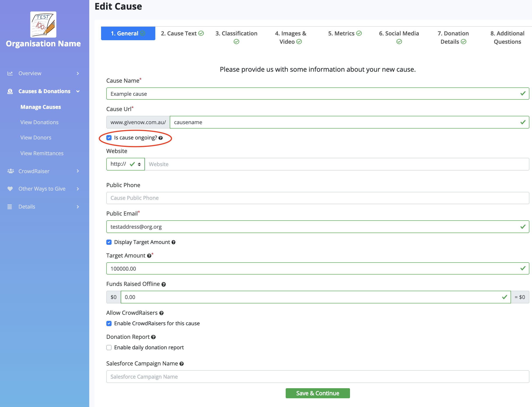Click the Funds Raised Offline amount field
Viewport: 532px width, 407px height.
click(x=316, y=297)
